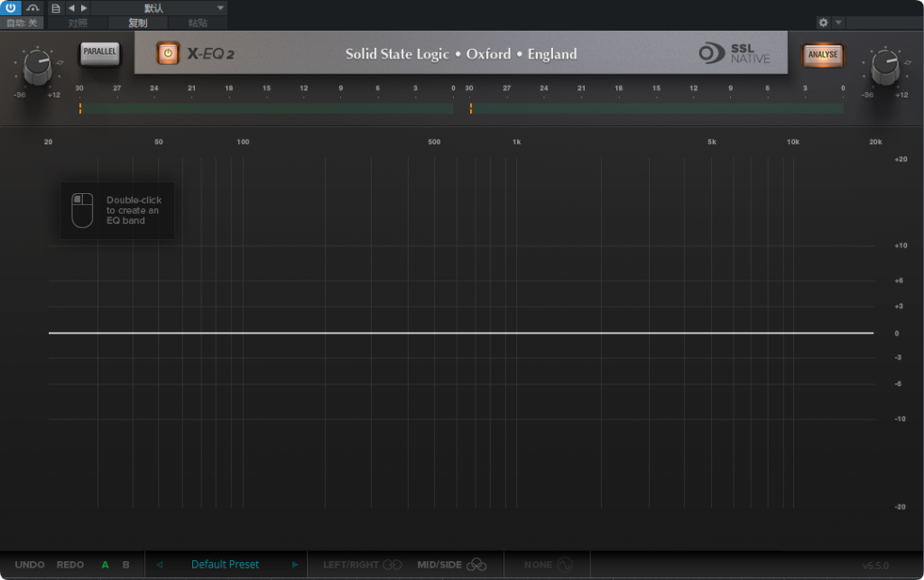Select LEFT/RIGHT processing mode
924x580 pixels.
[363, 565]
